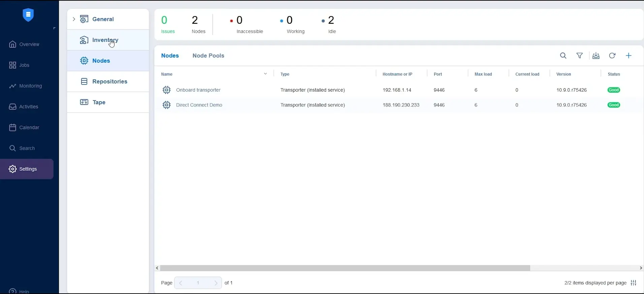Select Nodes settings item

[108, 61]
